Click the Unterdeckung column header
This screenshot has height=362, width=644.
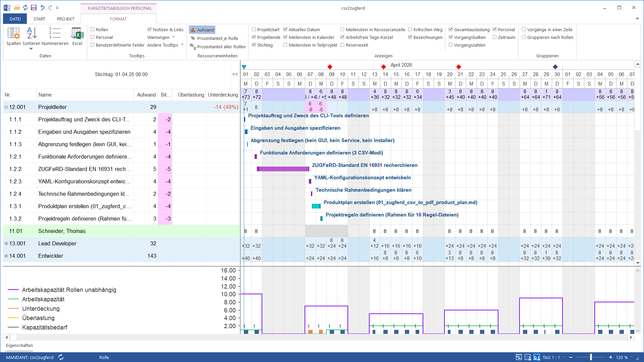pos(223,95)
